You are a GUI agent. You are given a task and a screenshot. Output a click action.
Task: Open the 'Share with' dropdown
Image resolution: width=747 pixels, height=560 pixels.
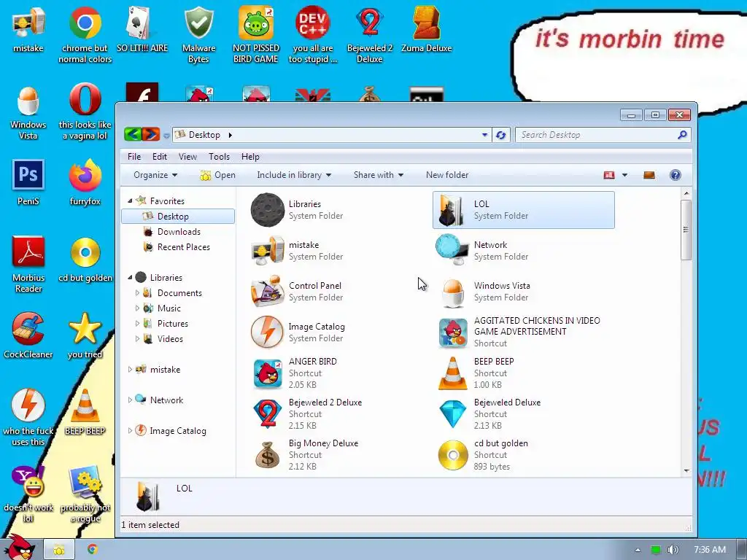pos(379,175)
